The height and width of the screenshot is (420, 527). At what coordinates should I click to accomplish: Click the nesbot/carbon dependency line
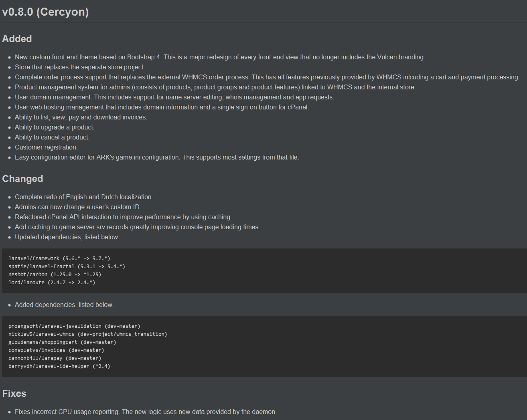[55, 275]
